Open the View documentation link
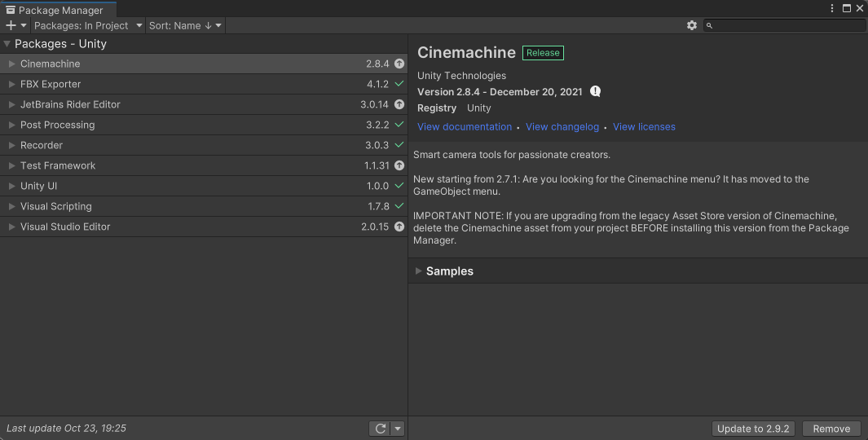Image resolution: width=868 pixels, height=440 pixels. (465, 127)
